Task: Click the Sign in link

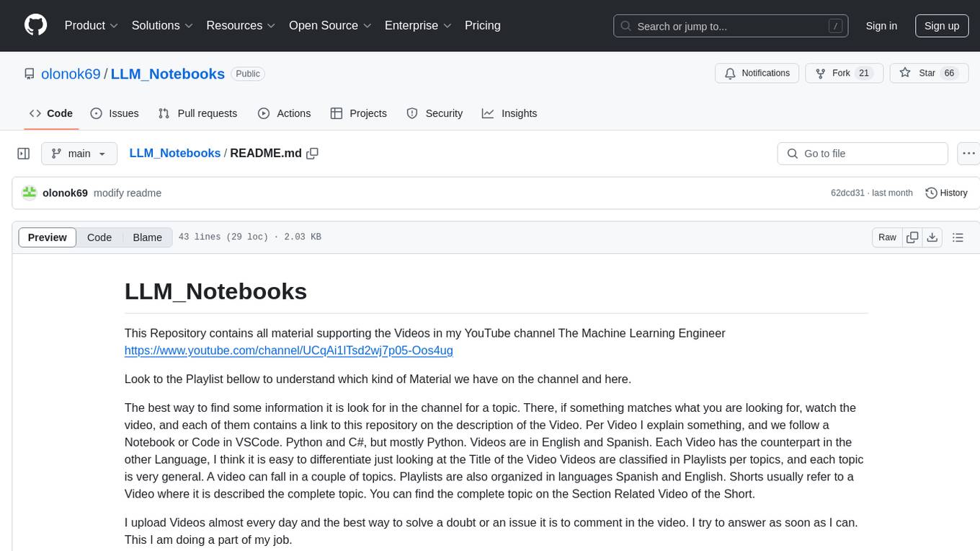Action: [881, 26]
